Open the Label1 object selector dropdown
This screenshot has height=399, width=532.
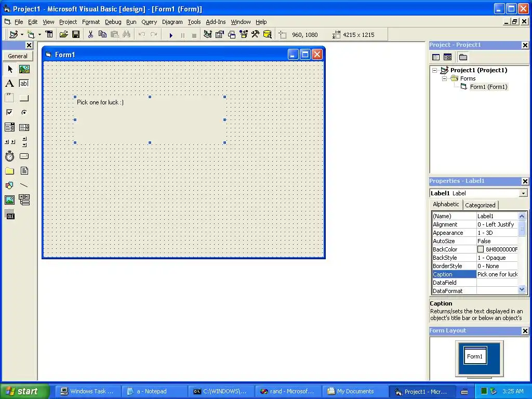tap(523, 193)
